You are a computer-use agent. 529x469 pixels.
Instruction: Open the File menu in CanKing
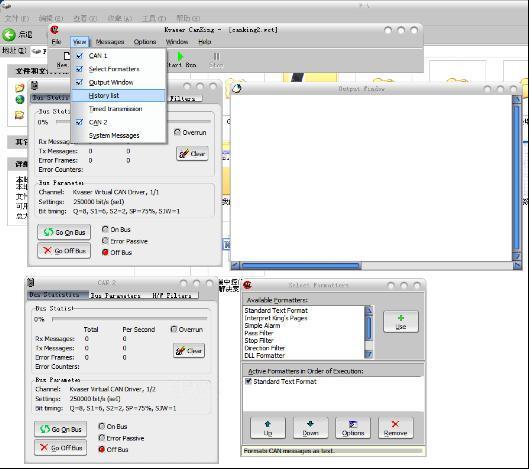tap(56, 42)
